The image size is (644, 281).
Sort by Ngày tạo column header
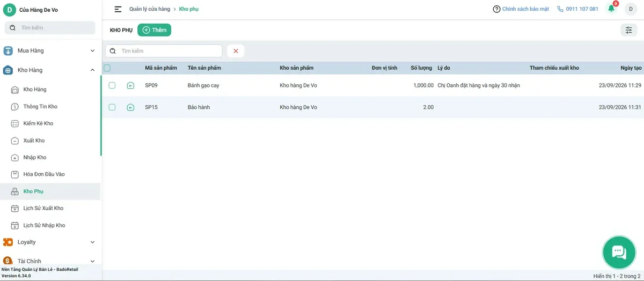[631, 68]
